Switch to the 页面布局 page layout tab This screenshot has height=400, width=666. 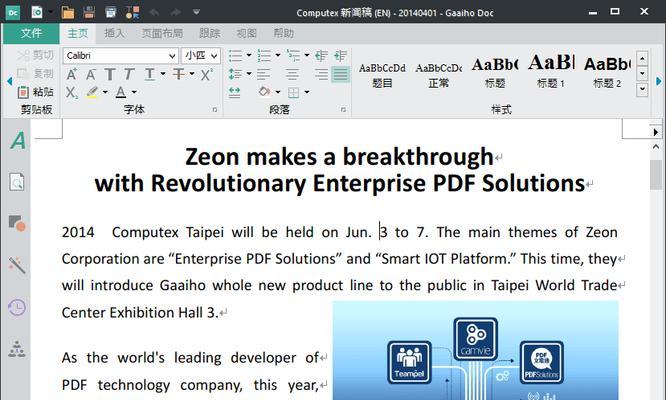[162, 34]
